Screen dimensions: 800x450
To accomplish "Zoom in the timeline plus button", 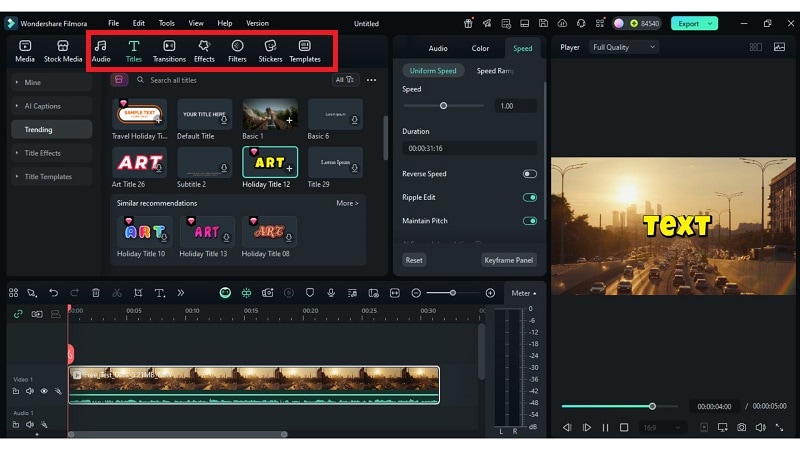I will [490, 293].
